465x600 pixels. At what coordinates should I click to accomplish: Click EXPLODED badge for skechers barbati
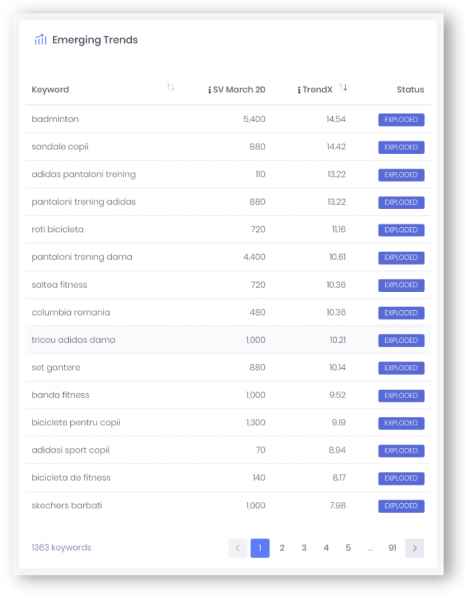coord(401,506)
